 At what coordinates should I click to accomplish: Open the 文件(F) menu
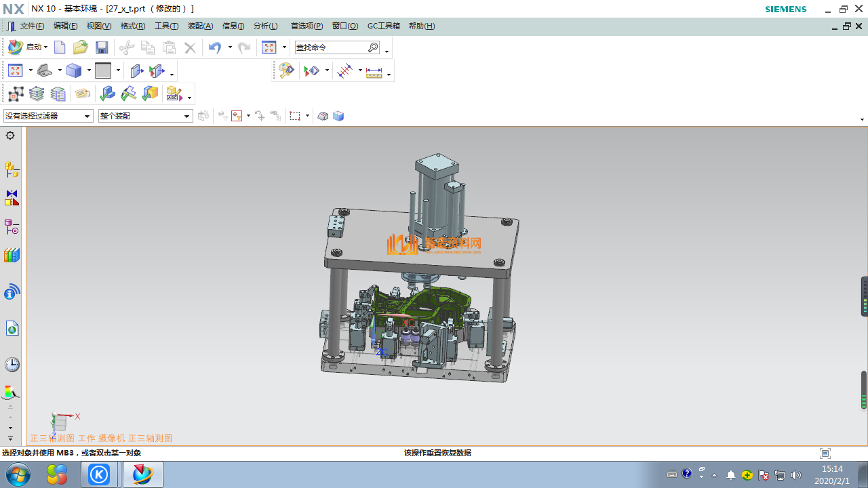click(x=32, y=26)
